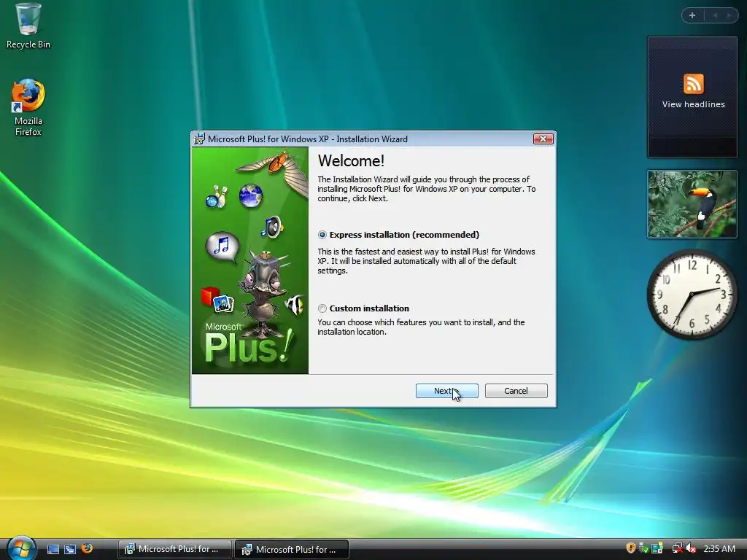The height and width of the screenshot is (560, 747).
Task: Cancel the Installation Wizard
Action: click(x=516, y=391)
